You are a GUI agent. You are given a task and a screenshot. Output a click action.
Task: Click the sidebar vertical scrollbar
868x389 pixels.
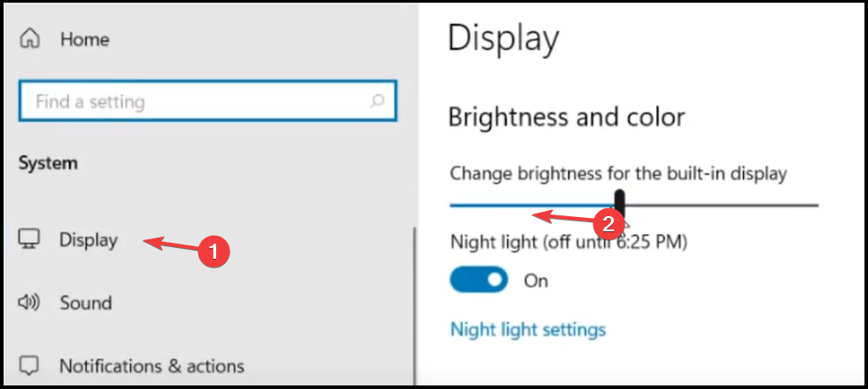[x=415, y=307]
